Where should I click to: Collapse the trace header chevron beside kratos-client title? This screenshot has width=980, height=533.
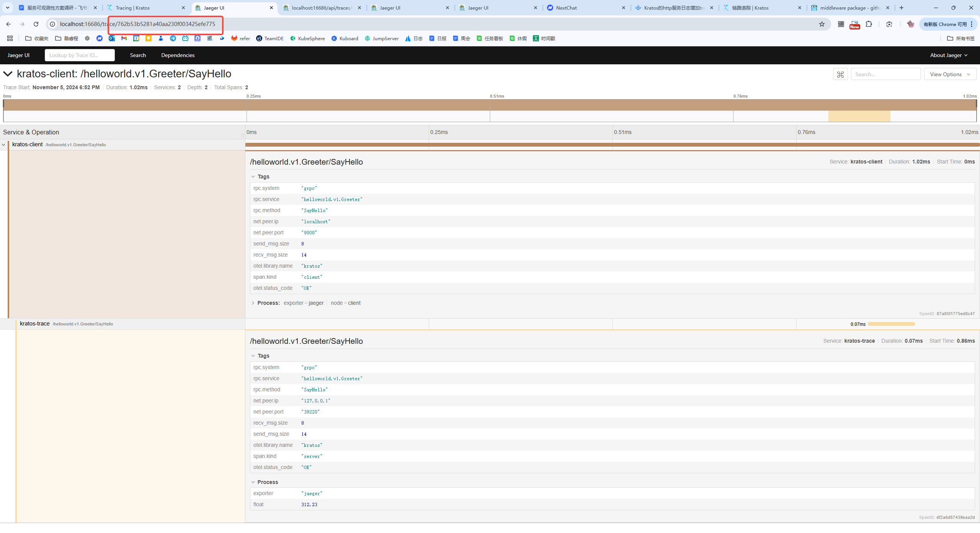pos(8,74)
